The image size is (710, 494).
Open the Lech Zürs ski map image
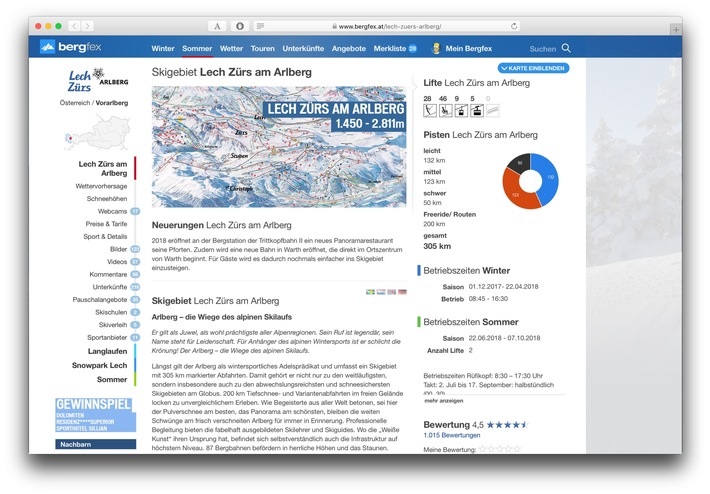281,146
